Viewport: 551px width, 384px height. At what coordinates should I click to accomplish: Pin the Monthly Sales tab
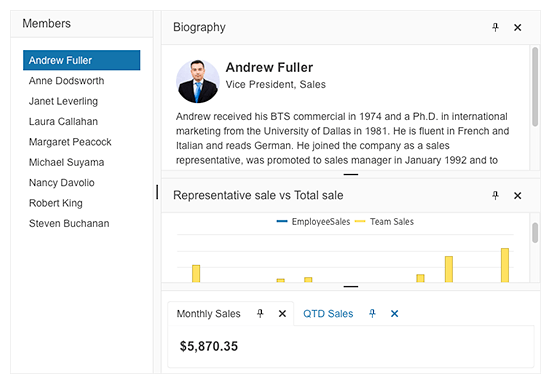coord(260,313)
